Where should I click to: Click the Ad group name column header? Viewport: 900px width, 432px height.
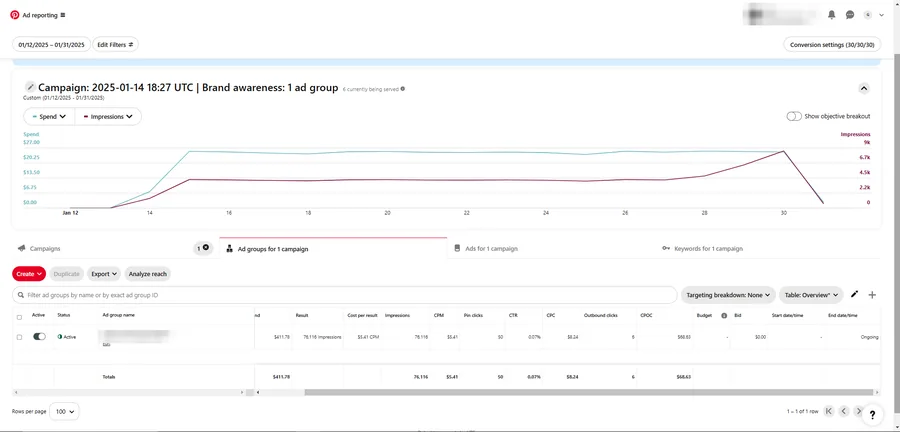tap(119, 315)
